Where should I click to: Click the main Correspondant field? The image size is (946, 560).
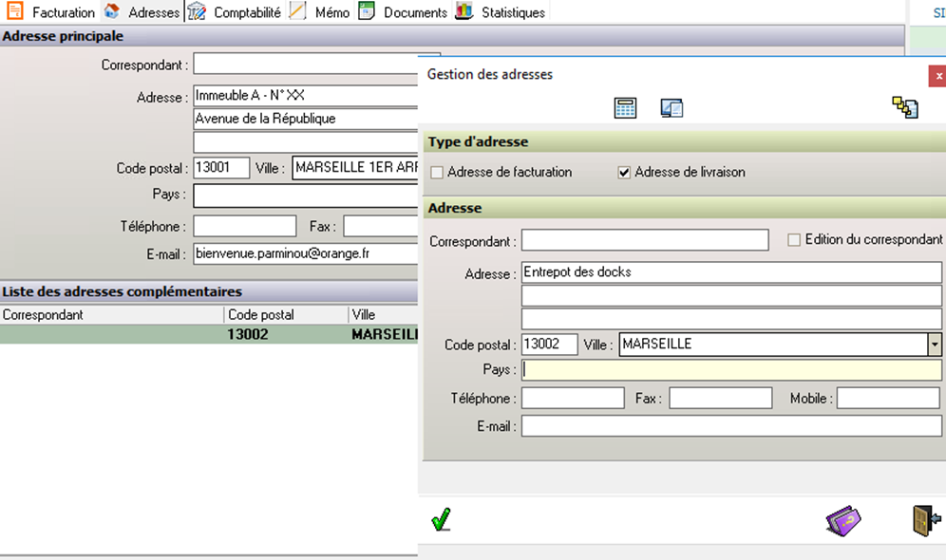pyautogui.click(x=305, y=64)
